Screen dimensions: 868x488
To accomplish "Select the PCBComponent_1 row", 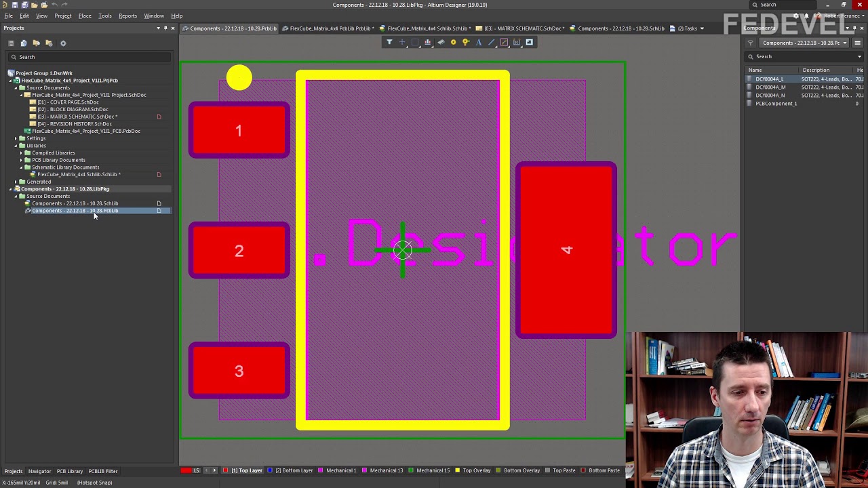I will click(805, 104).
